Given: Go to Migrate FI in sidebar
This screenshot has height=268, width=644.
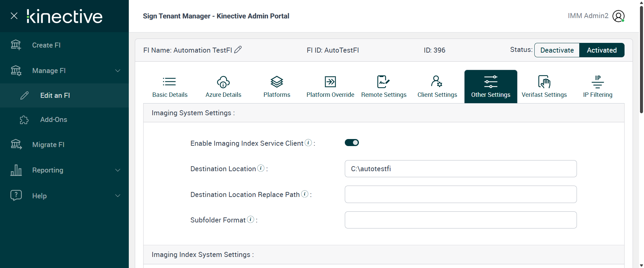Looking at the screenshot, I should (48, 145).
